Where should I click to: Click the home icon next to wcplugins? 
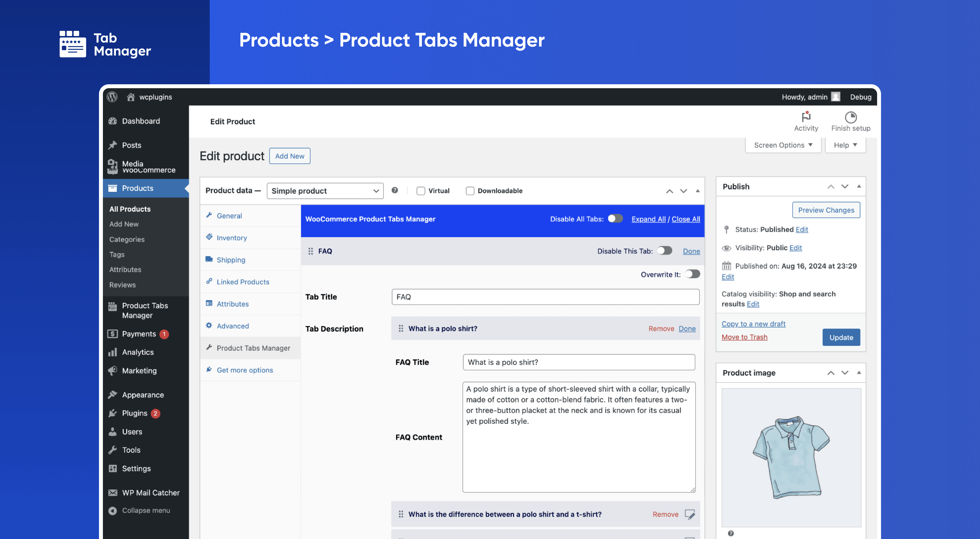(131, 97)
